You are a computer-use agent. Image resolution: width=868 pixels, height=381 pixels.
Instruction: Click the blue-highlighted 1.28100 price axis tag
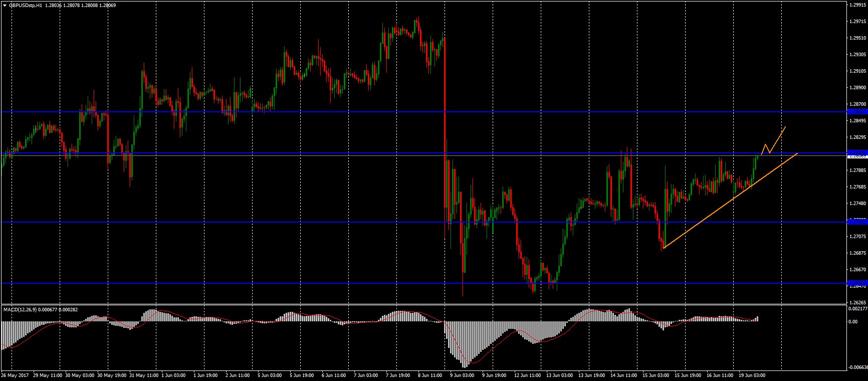(856, 152)
